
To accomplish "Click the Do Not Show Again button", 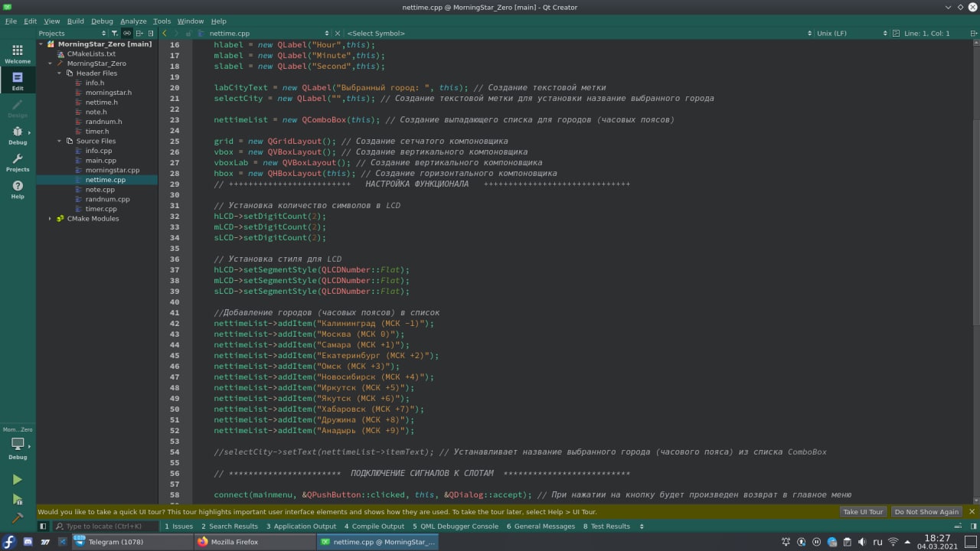I will pyautogui.click(x=926, y=512).
